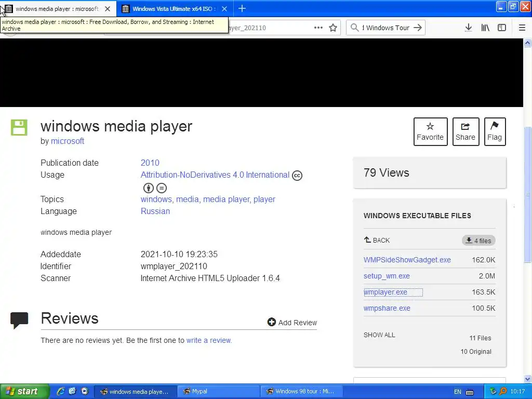Click the clock showing 10:17
This screenshot has height=399, width=532.
pos(518,392)
